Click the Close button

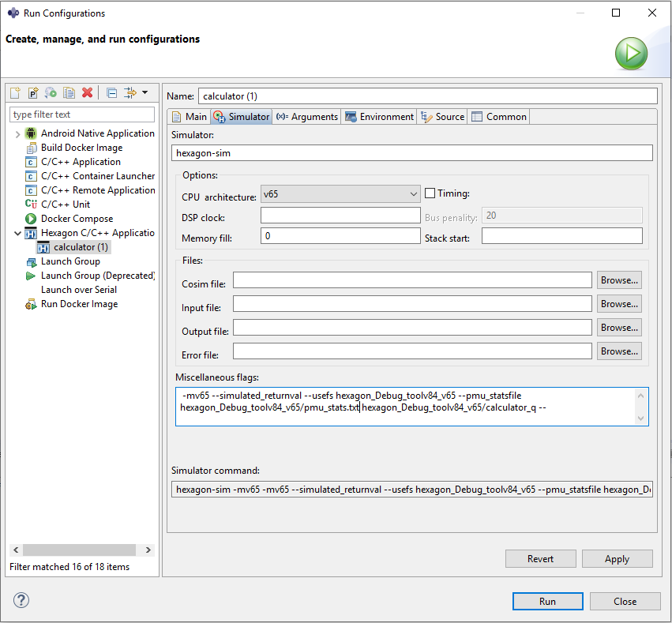(x=625, y=601)
